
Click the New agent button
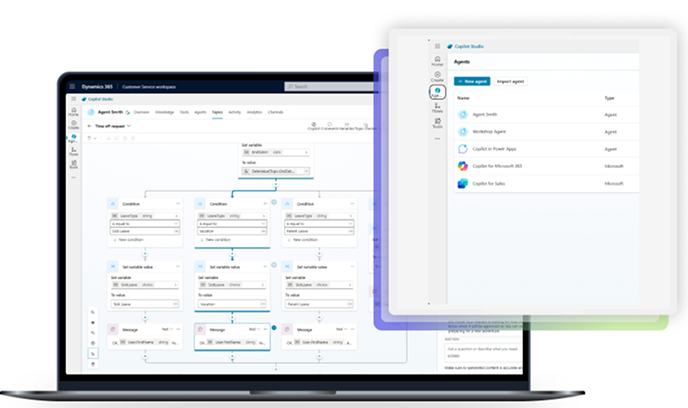[472, 82]
